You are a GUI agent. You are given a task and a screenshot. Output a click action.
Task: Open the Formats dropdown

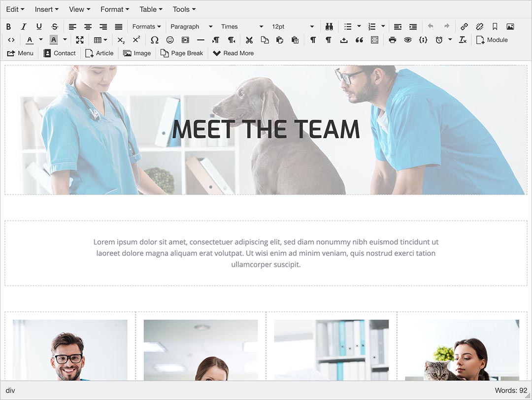coord(146,26)
